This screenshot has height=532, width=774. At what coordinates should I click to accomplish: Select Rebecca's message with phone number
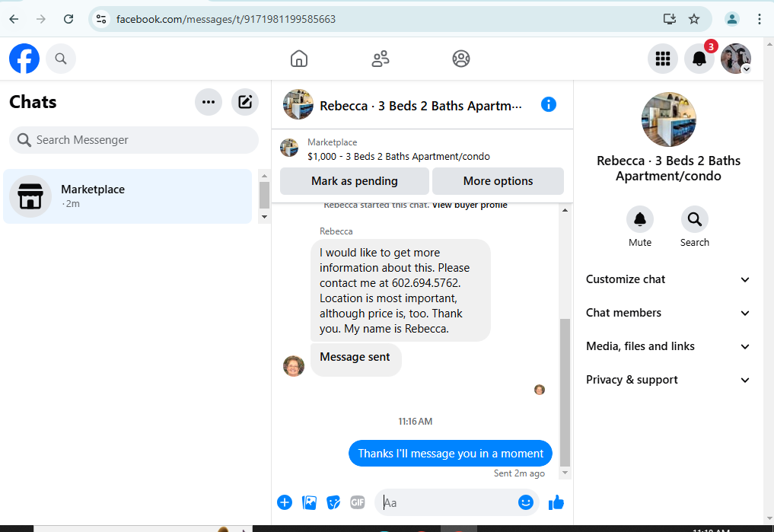[400, 291]
